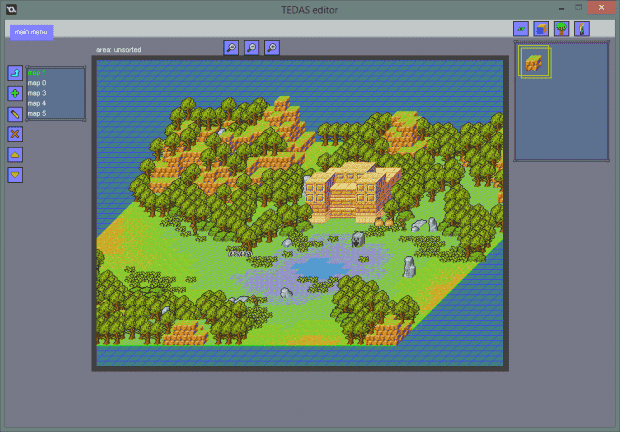The height and width of the screenshot is (432, 620).
Task: Select the tree objects category icon
Action: click(561, 29)
